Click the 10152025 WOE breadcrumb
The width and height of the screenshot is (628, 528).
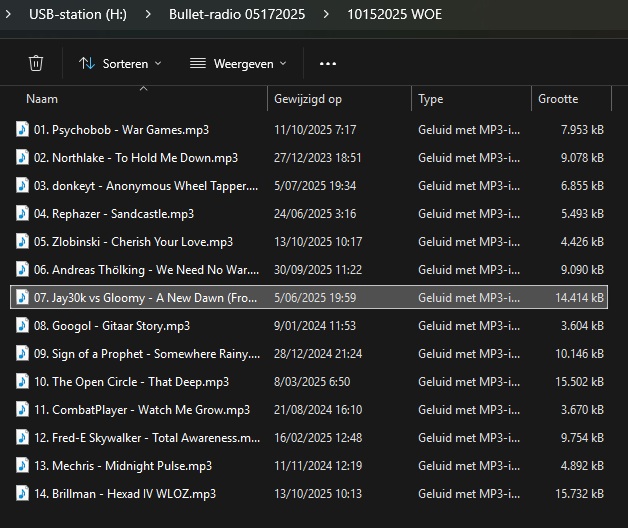tap(395, 14)
